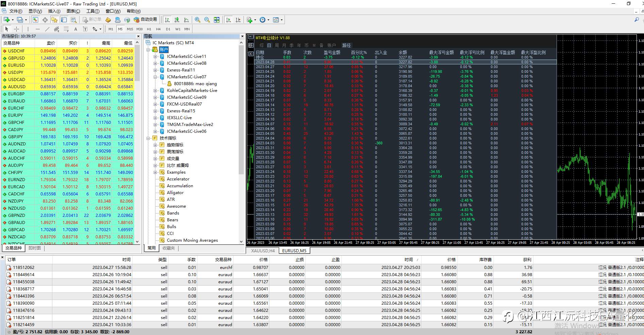This screenshot has width=644, height=335.
Task: Click the Zoom Out magnifier icon
Action: click(207, 20)
